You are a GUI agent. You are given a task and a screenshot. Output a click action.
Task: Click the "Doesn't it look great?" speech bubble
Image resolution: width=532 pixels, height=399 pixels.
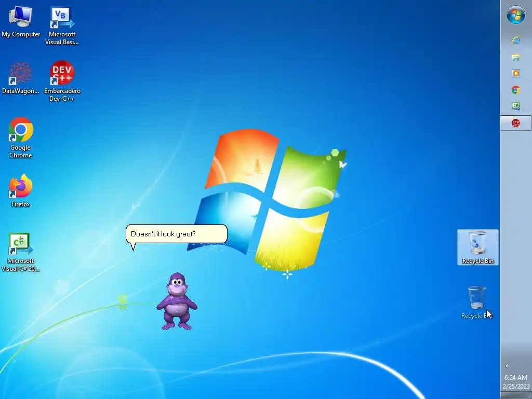click(x=177, y=234)
